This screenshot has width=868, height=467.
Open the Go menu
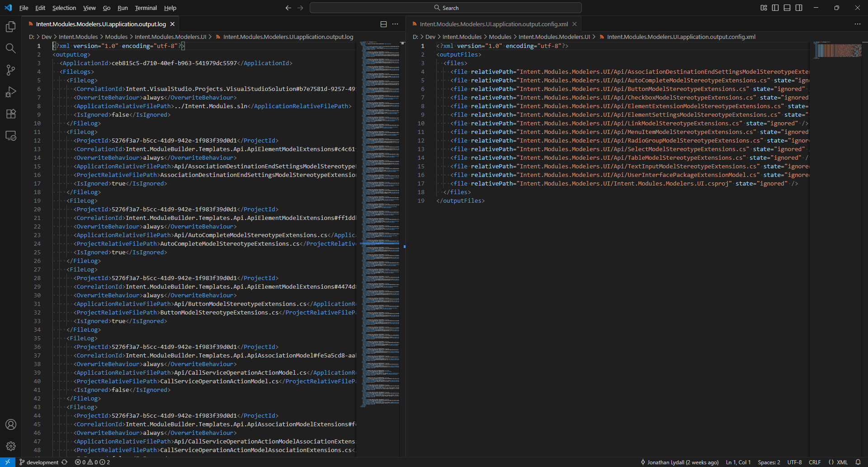pyautogui.click(x=107, y=8)
